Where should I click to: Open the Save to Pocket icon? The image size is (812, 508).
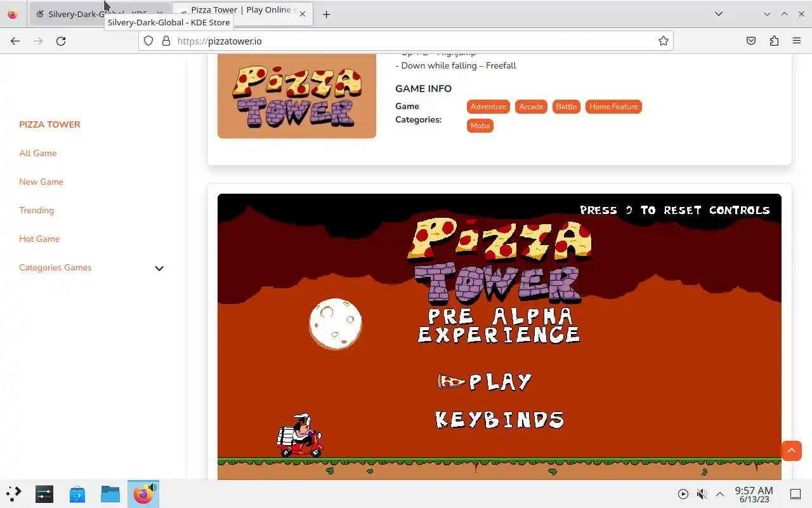[x=751, y=41]
